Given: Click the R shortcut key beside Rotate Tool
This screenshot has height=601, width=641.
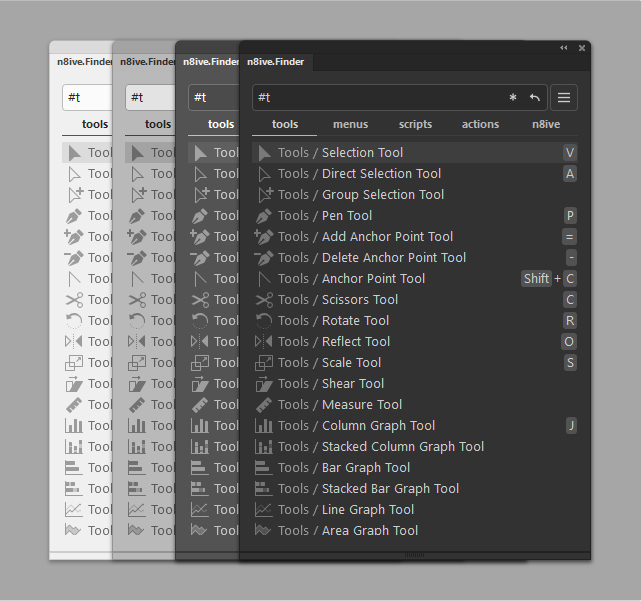Looking at the screenshot, I should [570, 321].
